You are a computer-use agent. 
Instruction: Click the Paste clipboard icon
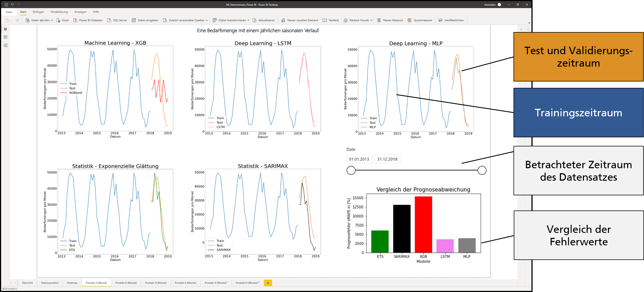coord(7,20)
